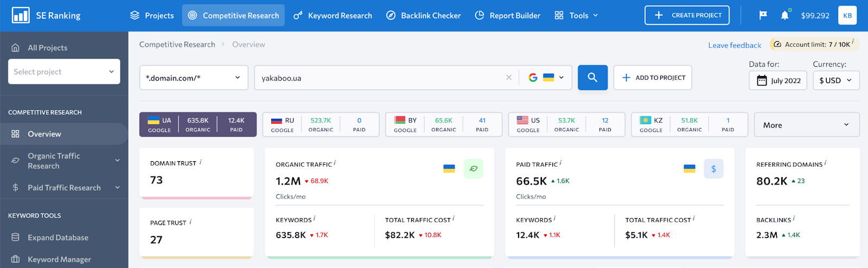Click the green leaf organic icon
The image size is (868, 268).
click(473, 169)
